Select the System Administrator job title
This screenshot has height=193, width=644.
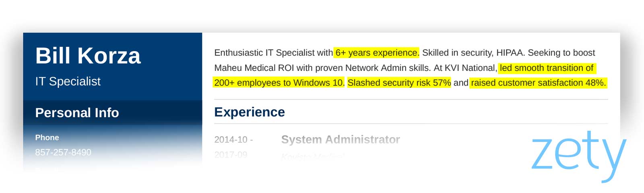point(341,139)
